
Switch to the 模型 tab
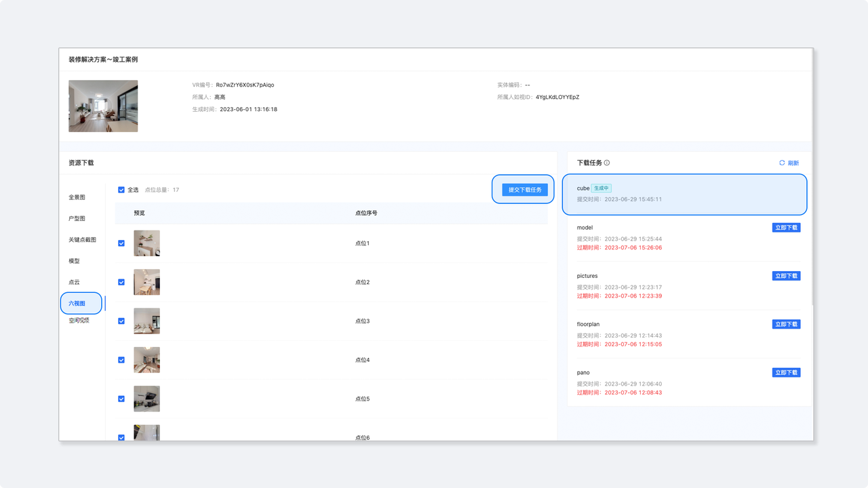click(74, 261)
